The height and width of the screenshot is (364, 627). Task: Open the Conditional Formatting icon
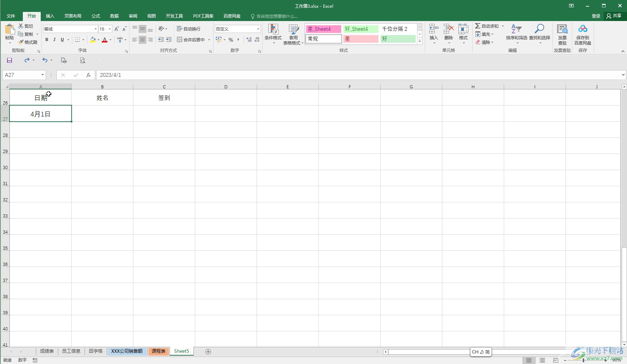[x=273, y=30]
